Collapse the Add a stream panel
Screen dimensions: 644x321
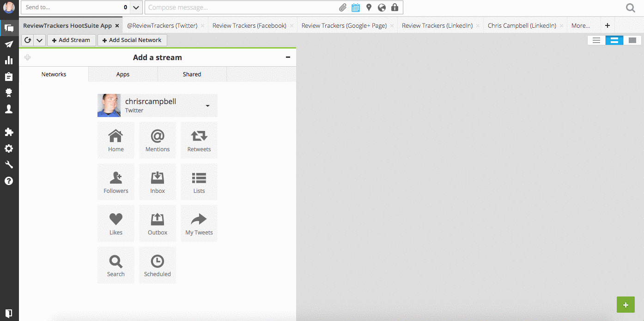pyautogui.click(x=288, y=57)
